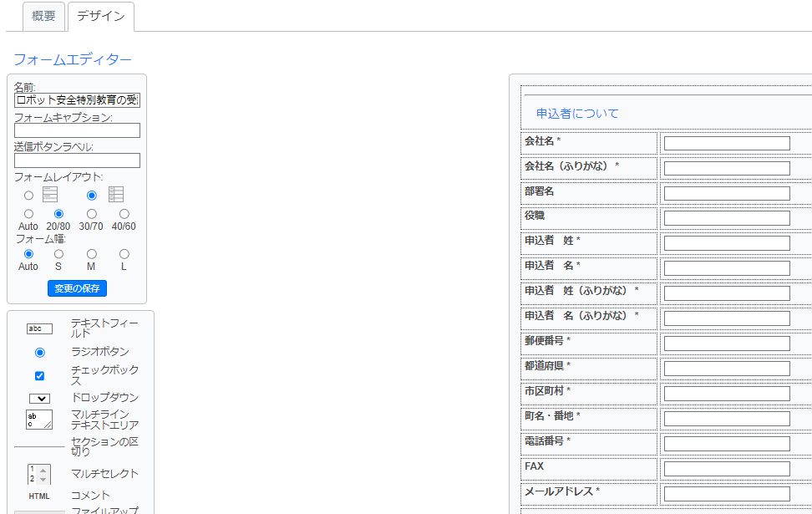Choose the Multi Select (マルチセレクト) element icon
Screen dimensions: 812x514
38,474
